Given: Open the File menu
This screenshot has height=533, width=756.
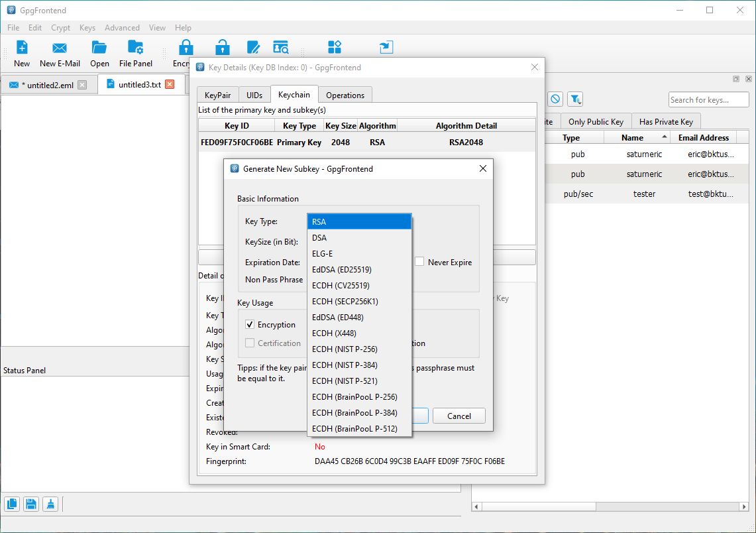Looking at the screenshot, I should (13, 27).
